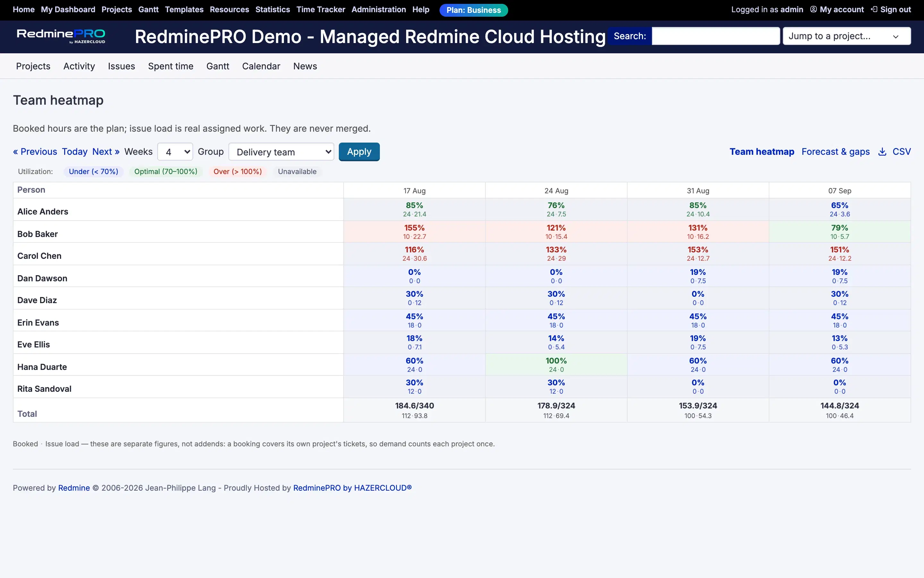
Task: Switch to the Calendar tab
Action: coord(261,66)
